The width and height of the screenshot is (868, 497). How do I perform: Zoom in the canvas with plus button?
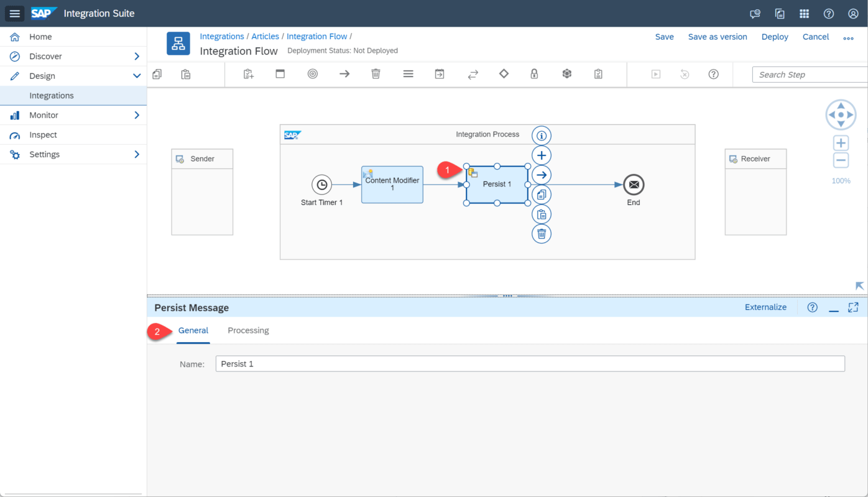[x=841, y=144]
